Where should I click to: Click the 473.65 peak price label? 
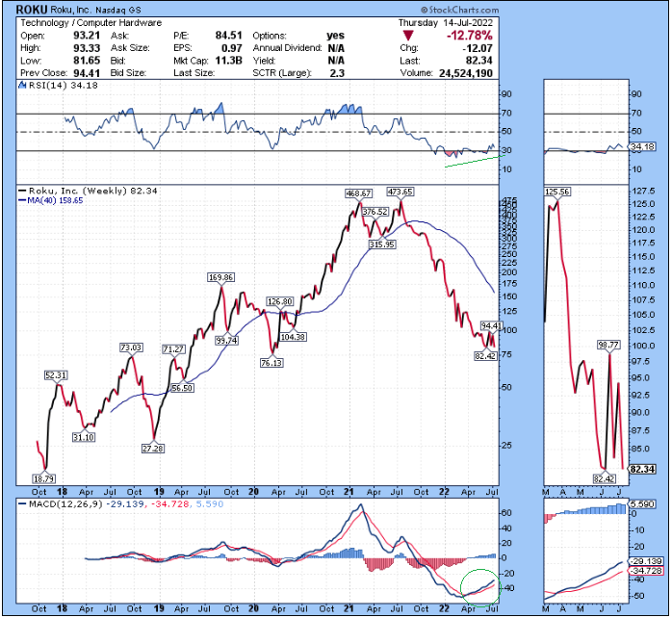pyautogui.click(x=400, y=192)
